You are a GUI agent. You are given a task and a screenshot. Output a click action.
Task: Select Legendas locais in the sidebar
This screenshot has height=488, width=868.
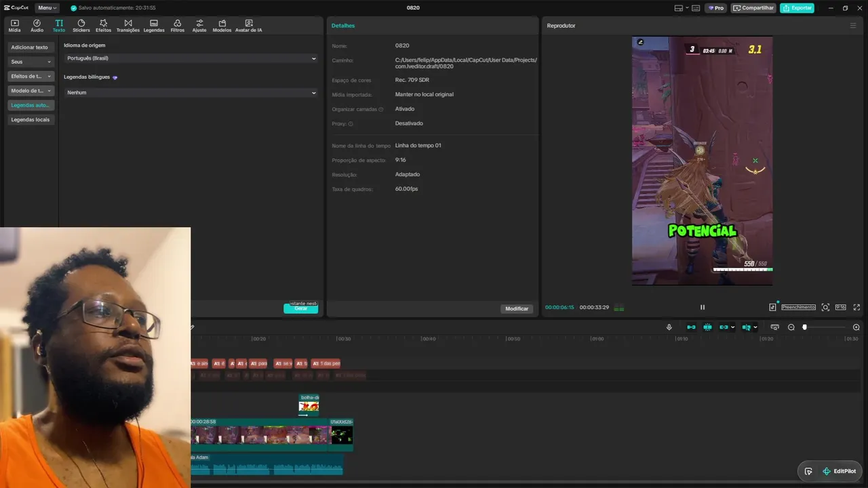pyautogui.click(x=31, y=119)
